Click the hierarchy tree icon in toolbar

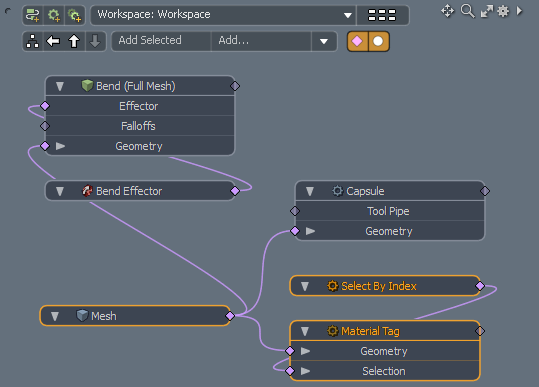(33, 41)
